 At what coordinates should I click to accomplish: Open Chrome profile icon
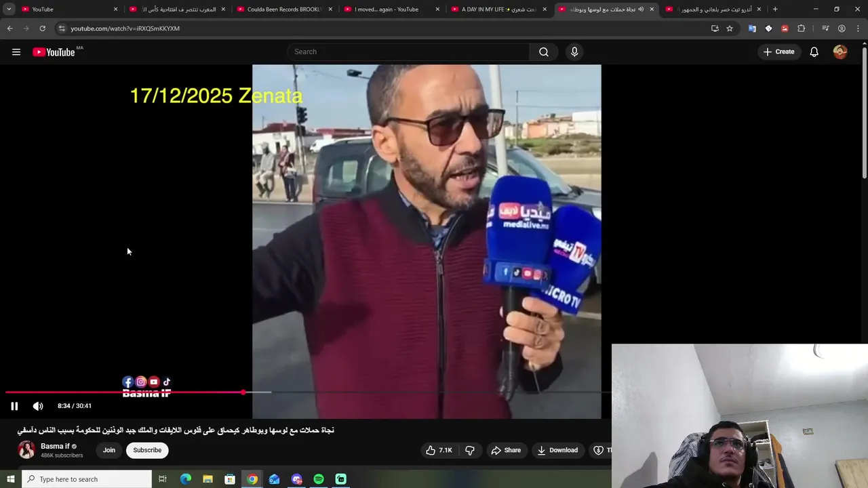tap(842, 28)
